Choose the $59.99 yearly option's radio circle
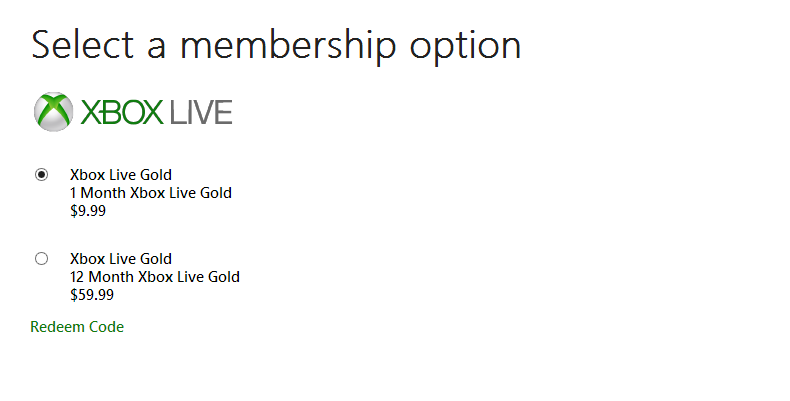The height and width of the screenshot is (401, 790). coord(41,258)
